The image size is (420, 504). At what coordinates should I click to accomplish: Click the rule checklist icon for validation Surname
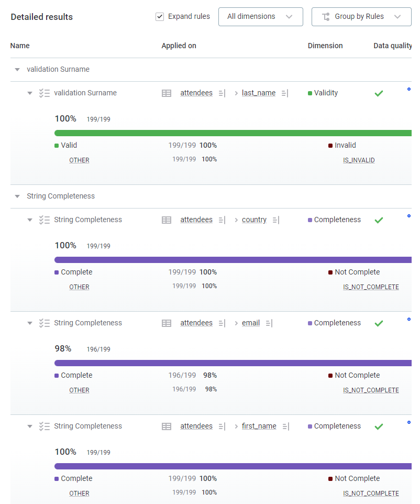[x=45, y=93]
